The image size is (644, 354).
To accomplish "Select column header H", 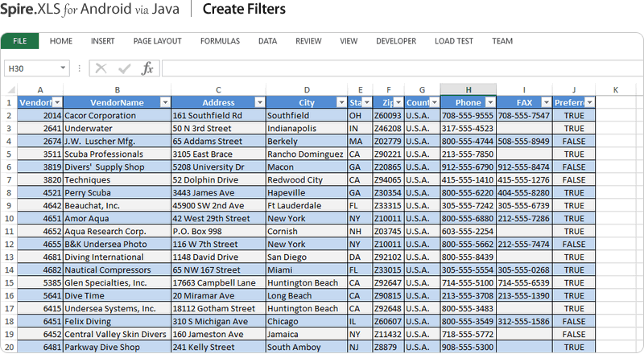I will click(468, 89).
